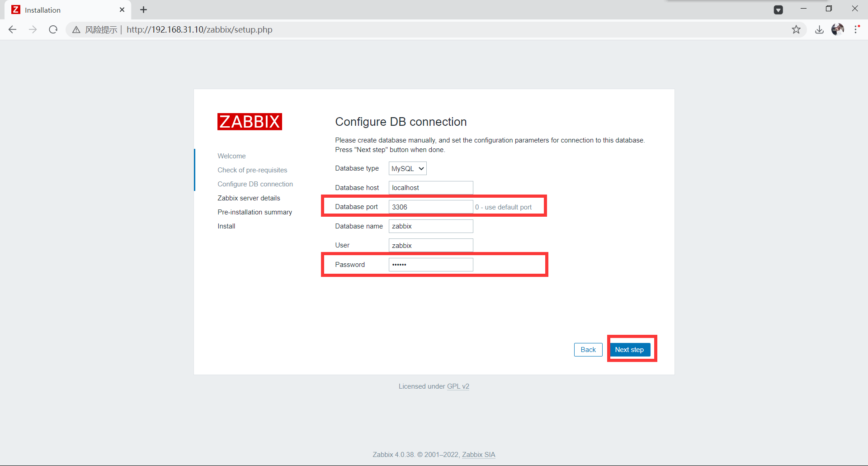Click the 'Please create database manually' instruction text
This screenshot has width=868, height=466.
(490, 145)
